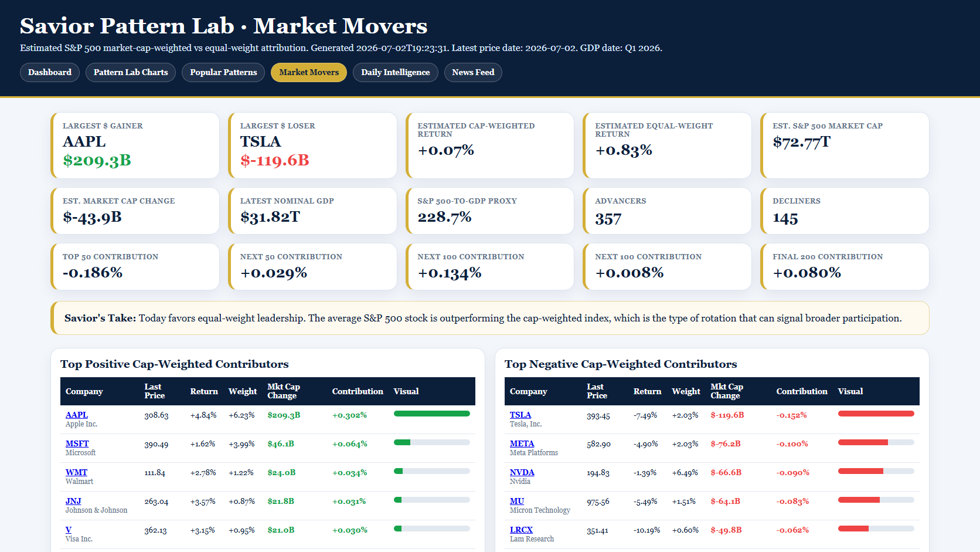
Task: Open the TSLA ticker link
Action: [520, 415]
